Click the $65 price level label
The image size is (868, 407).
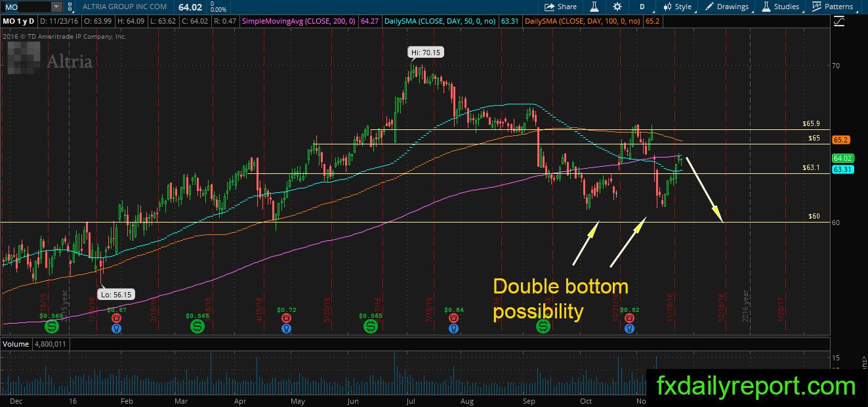[814, 138]
